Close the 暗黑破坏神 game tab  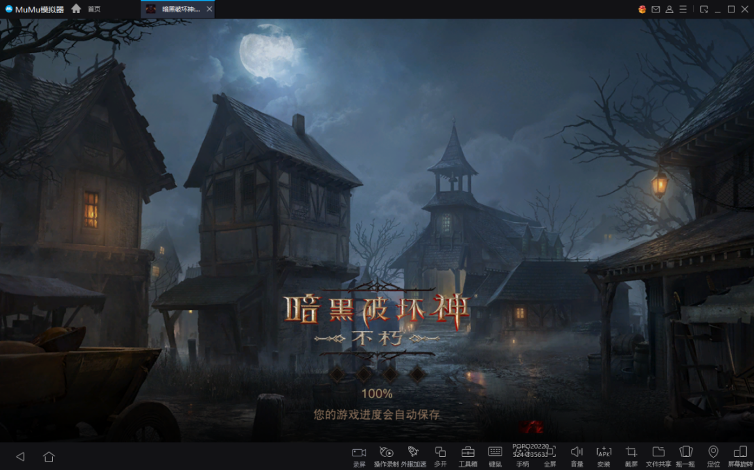[209, 9]
